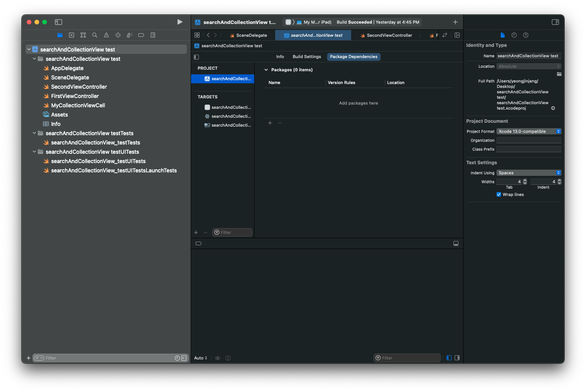Select the searchAnd...tionView test editor tab
586x392 pixels.
(x=313, y=35)
